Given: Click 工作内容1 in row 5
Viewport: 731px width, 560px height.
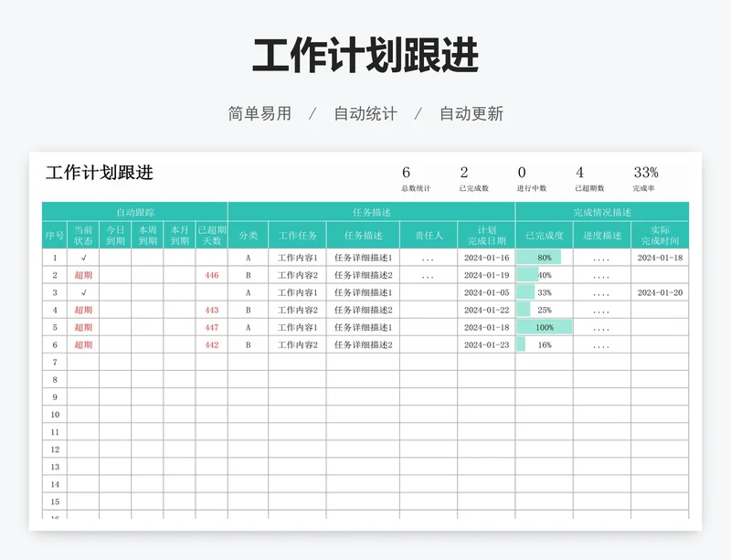Looking at the screenshot, I should (298, 327).
